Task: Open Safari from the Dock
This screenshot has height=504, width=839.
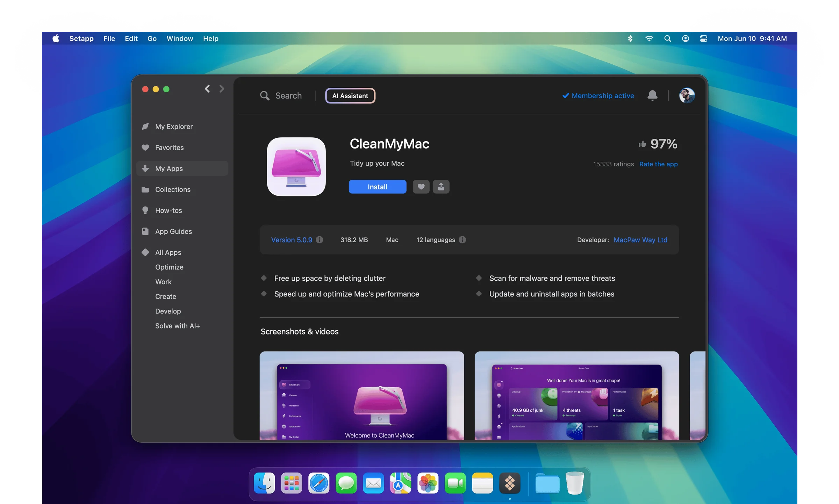Action: point(318,483)
